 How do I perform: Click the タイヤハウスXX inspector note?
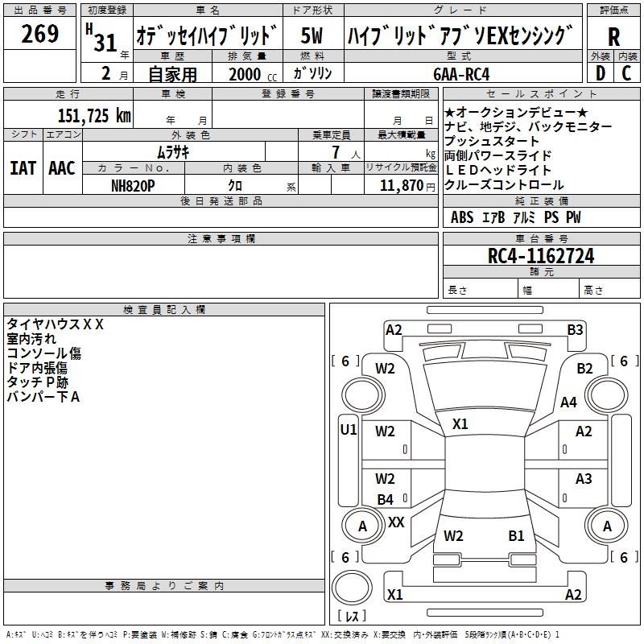pyautogui.click(x=56, y=324)
